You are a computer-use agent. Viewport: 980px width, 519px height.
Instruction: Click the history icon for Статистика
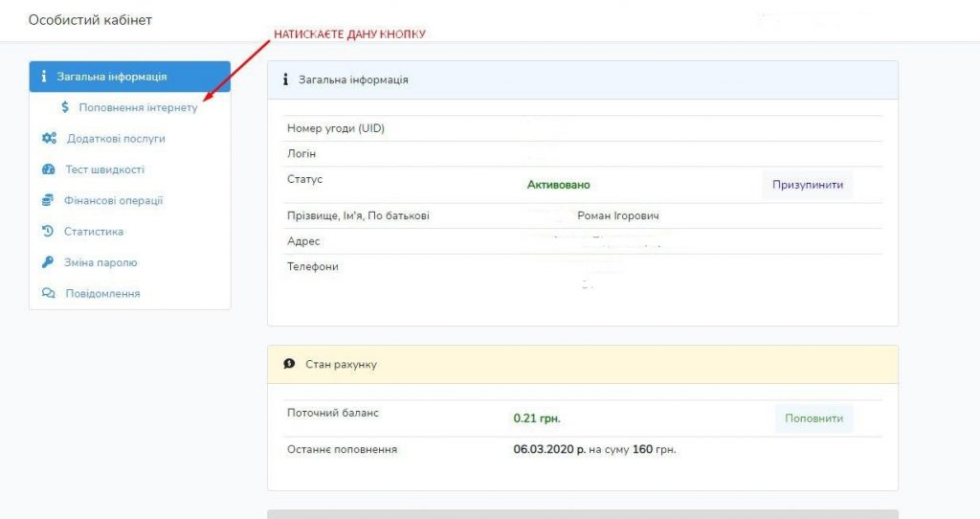click(x=48, y=232)
